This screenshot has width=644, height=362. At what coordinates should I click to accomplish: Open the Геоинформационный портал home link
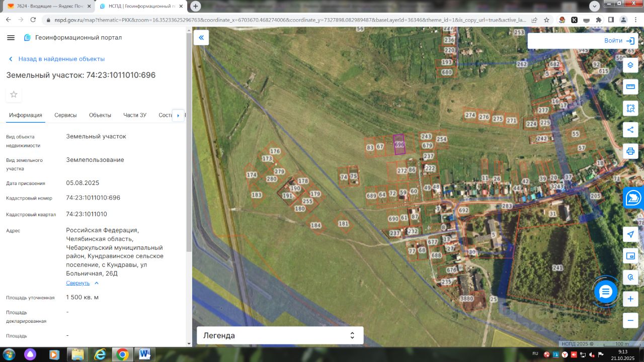73,38
